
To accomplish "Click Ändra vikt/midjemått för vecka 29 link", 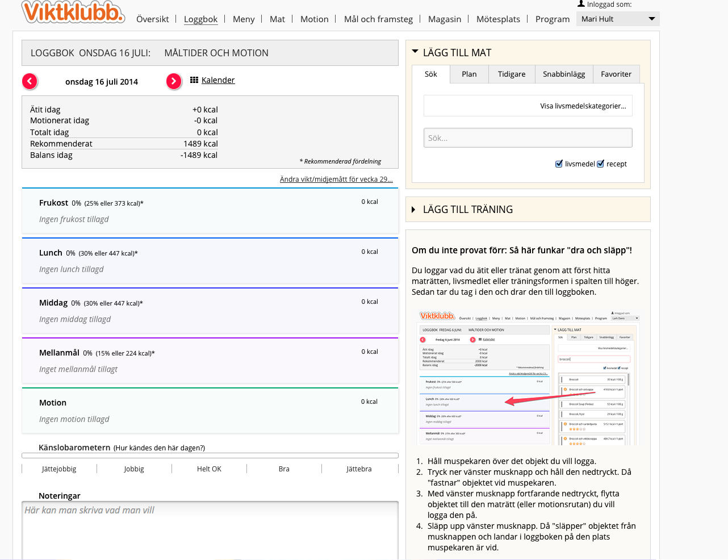I will point(336,179).
